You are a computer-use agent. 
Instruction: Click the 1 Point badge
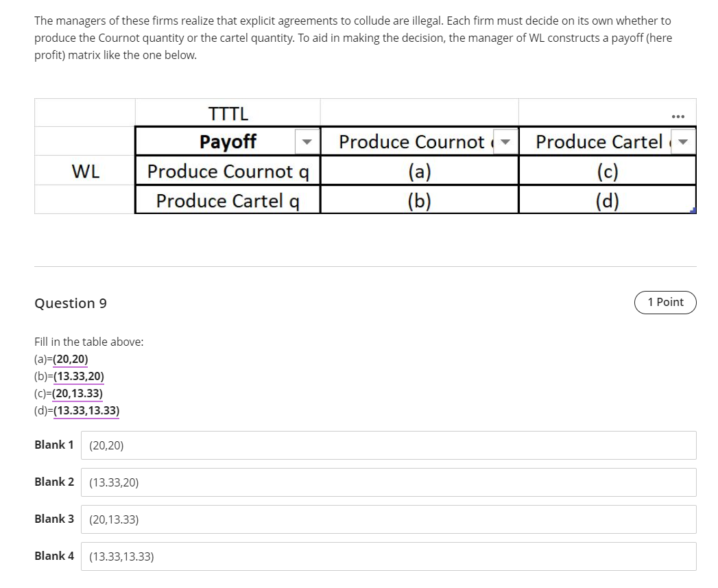point(665,303)
